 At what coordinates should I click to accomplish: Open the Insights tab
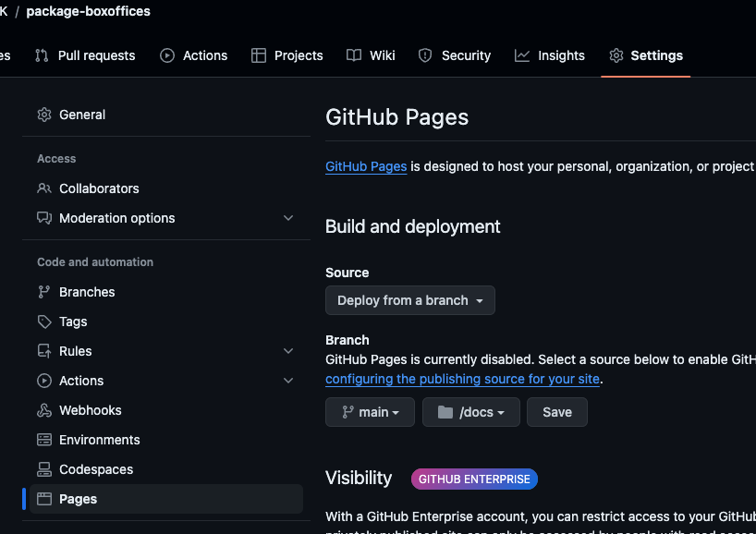[x=550, y=55]
